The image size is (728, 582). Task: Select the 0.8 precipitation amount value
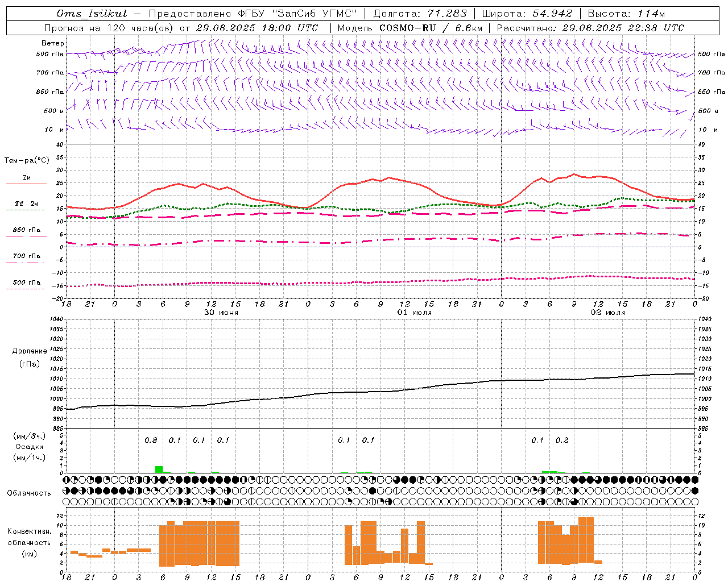pyautogui.click(x=151, y=440)
